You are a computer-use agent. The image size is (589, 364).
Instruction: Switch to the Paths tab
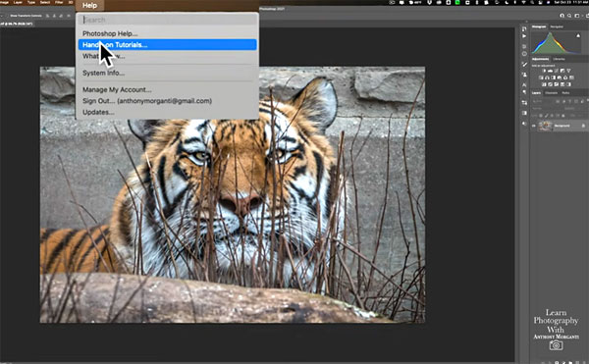pyautogui.click(x=565, y=93)
